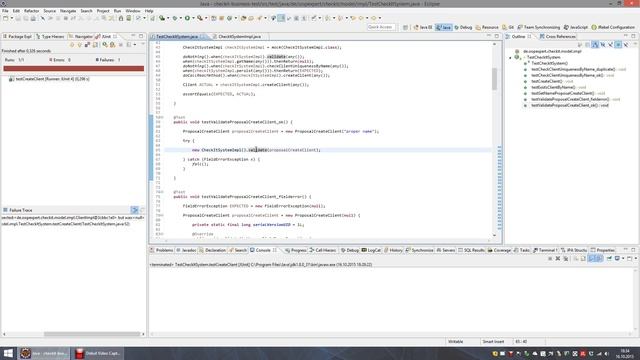This screenshot has width=640, height=360.
Task: Click the Quick Access search field
Action: [380, 27]
